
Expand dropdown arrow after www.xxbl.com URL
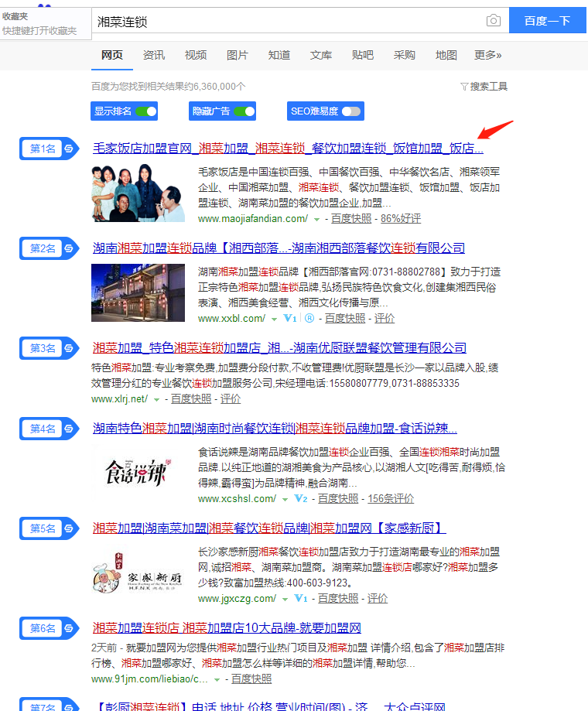[274, 320]
